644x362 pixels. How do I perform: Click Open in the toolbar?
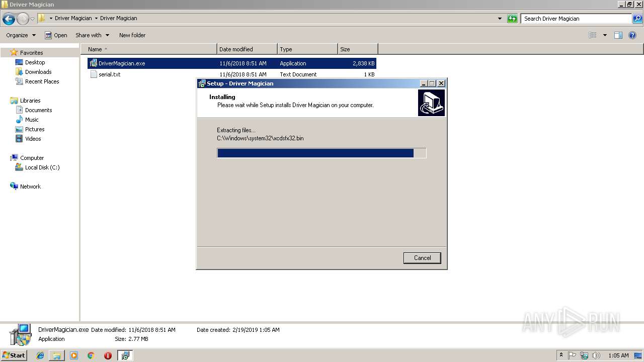(56, 35)
